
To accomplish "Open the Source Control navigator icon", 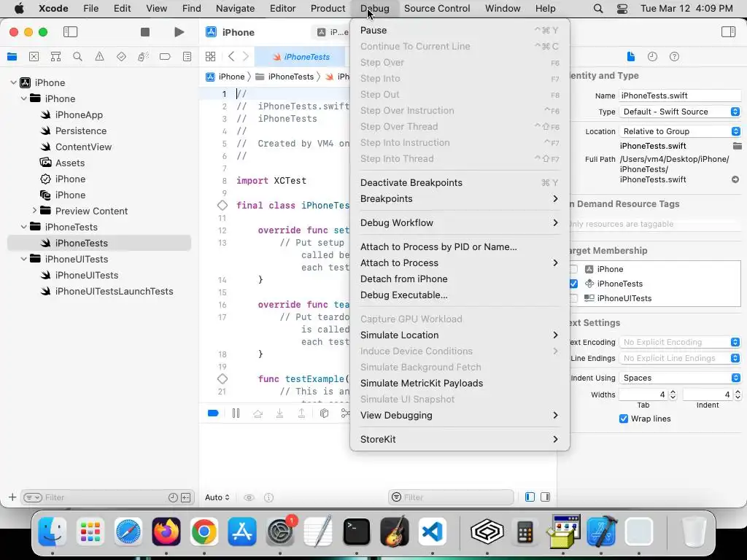I will 34,57.
